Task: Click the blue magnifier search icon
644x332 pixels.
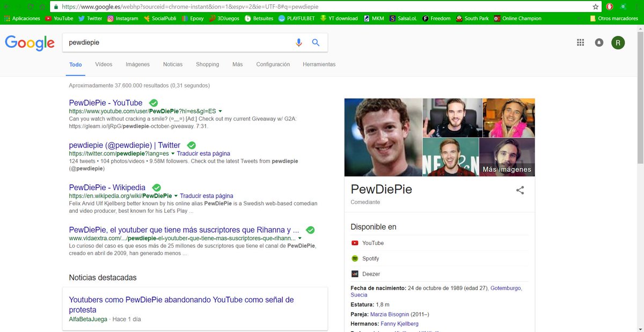Action: [316, 42]
